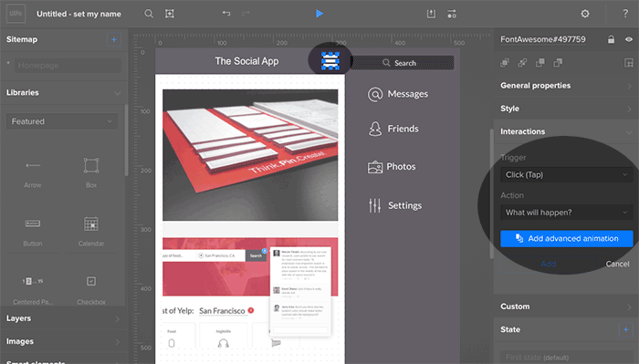This screenshot has width=639, height=364.
Task: Click the second arrange-order icon
Action: point(522,63)
